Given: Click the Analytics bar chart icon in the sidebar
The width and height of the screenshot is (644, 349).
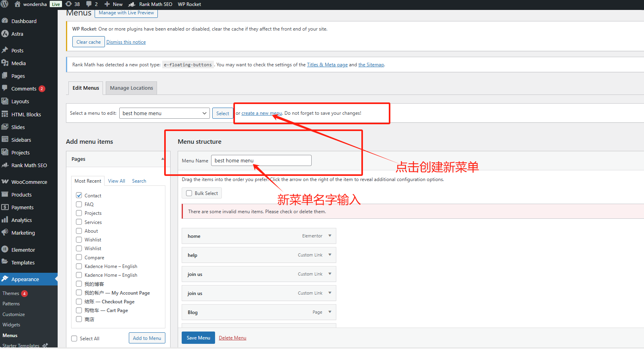Looking at the screenshot, I should [5, 220].
